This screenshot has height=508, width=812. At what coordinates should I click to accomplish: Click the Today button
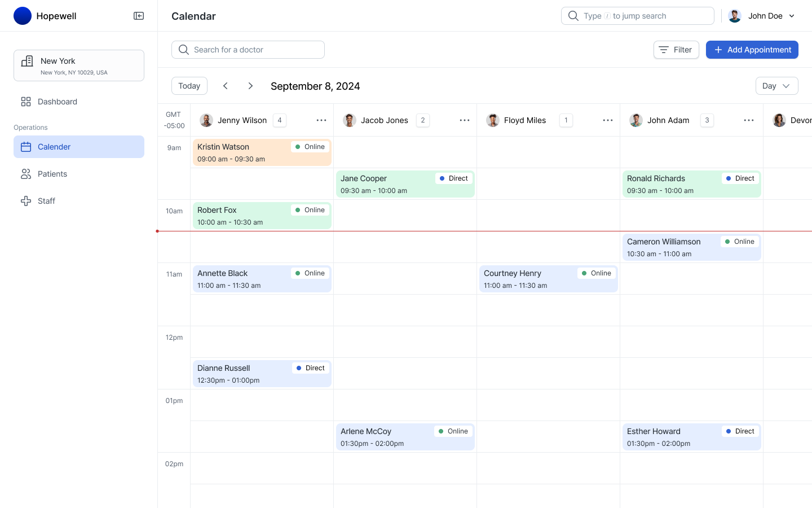[189, 86]
